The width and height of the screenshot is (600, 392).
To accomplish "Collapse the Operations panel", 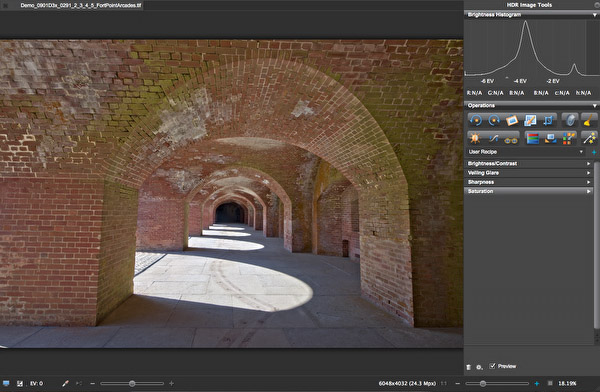I will point(595,106).
